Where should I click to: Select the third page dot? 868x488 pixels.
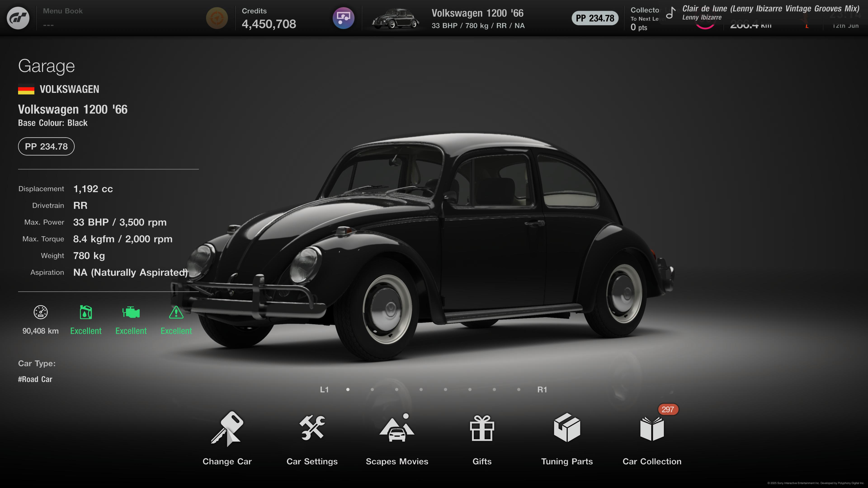(397, 390)
